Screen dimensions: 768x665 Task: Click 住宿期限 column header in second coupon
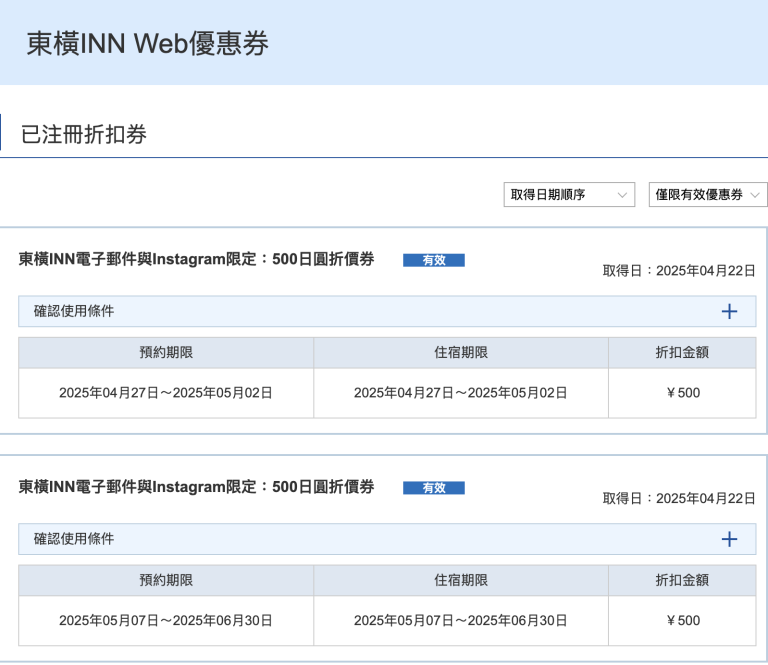tap(460, 580)
